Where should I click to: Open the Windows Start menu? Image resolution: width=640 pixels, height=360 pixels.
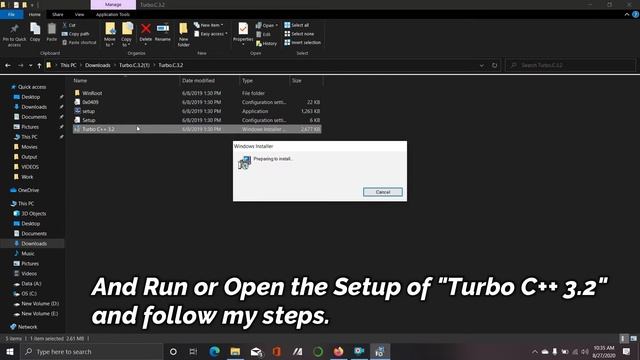[x=10, y=351]
